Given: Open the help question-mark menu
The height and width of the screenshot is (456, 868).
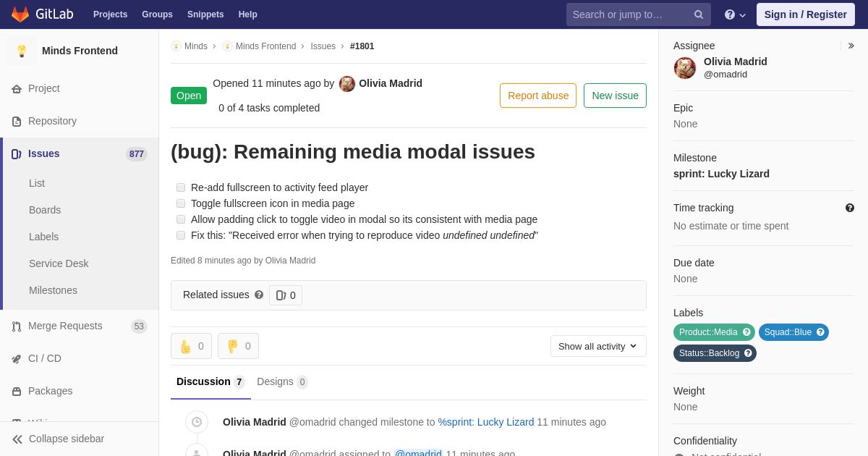Looking at the screenshot, I should click(x=735, y=14).
